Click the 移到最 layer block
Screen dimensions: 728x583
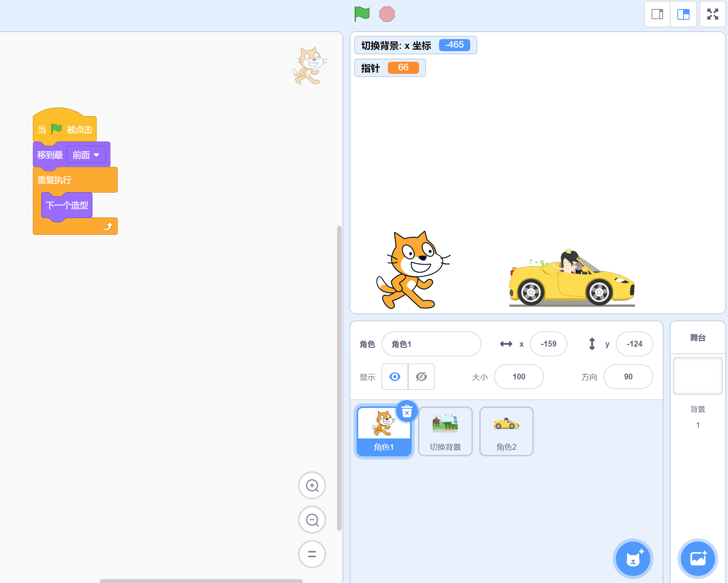click(x=50, y=155)
